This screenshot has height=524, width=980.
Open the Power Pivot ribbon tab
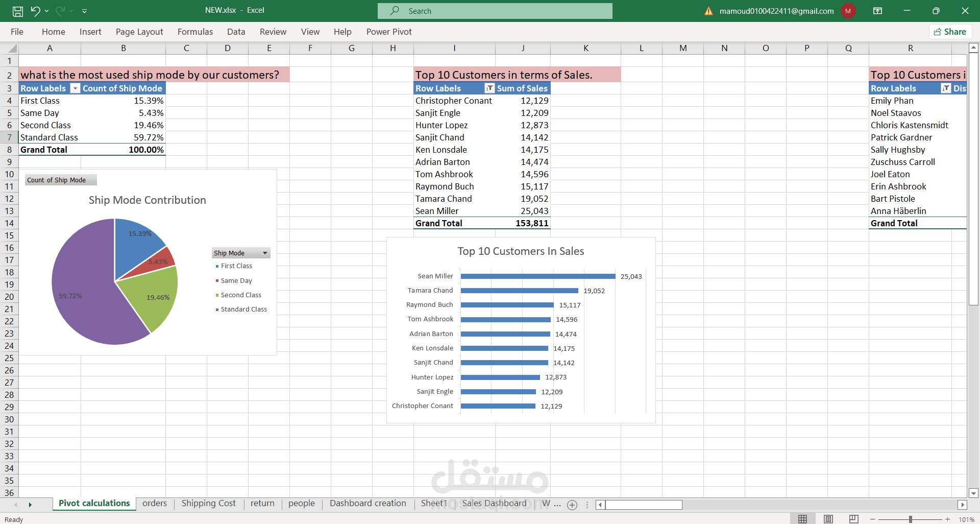[389, 32]
